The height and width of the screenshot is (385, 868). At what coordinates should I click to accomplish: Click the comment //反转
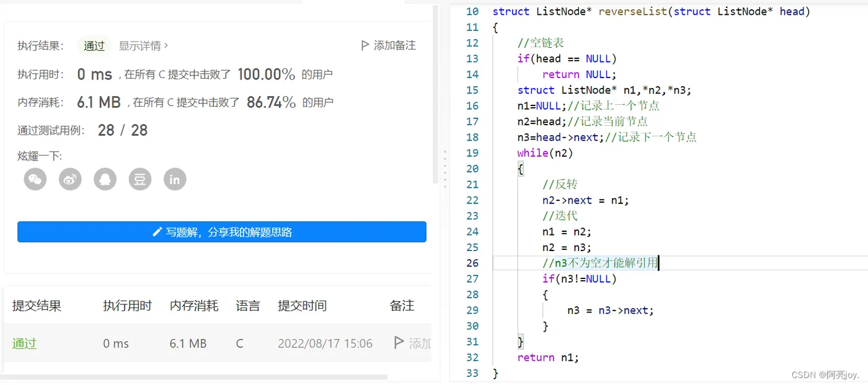click(560, 184)
